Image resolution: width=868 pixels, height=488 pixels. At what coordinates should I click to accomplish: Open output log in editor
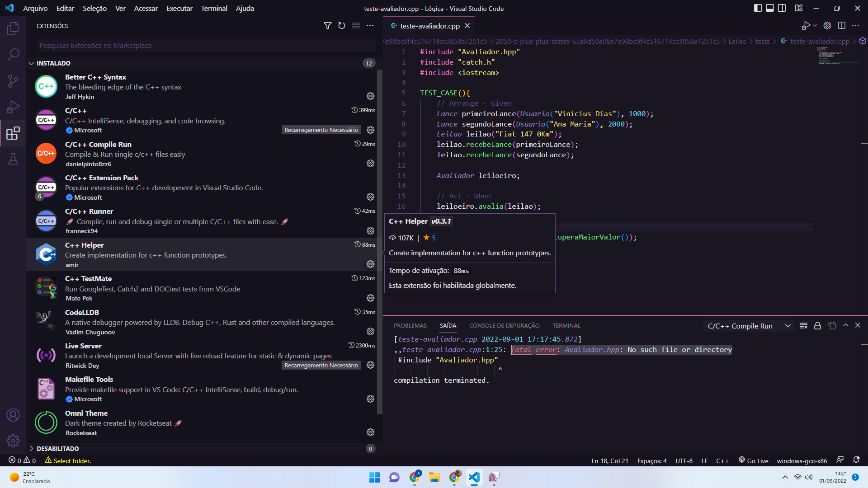[832, 326]
